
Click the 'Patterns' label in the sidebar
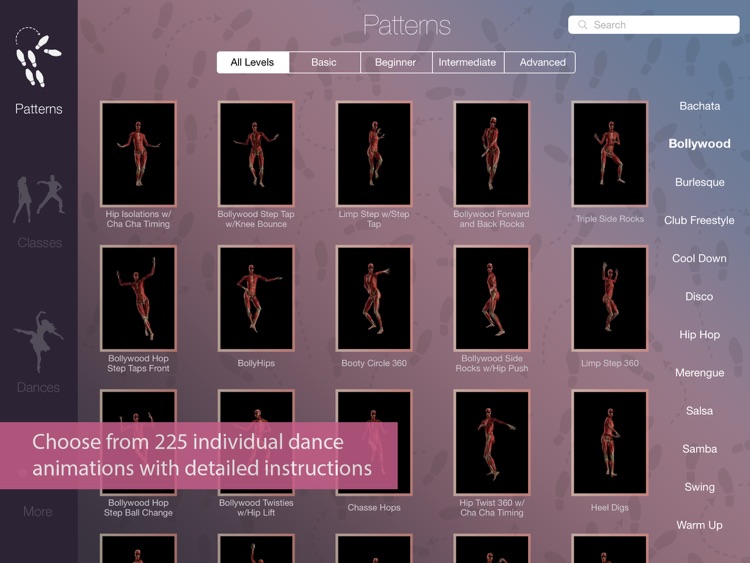pyautogui.click(x=38, y=109)
